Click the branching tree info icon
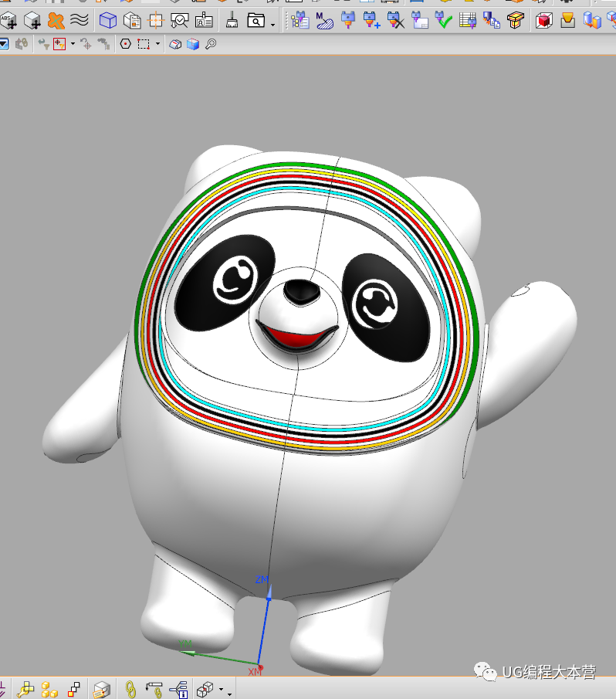Screen dimensions: 616x699 point(178,689)
